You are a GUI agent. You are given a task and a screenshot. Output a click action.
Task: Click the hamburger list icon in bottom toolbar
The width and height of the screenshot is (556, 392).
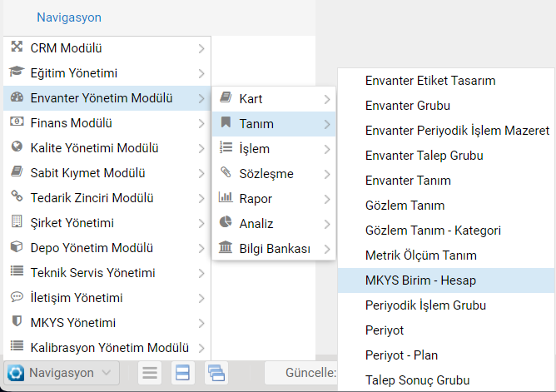tap(150, 373)
